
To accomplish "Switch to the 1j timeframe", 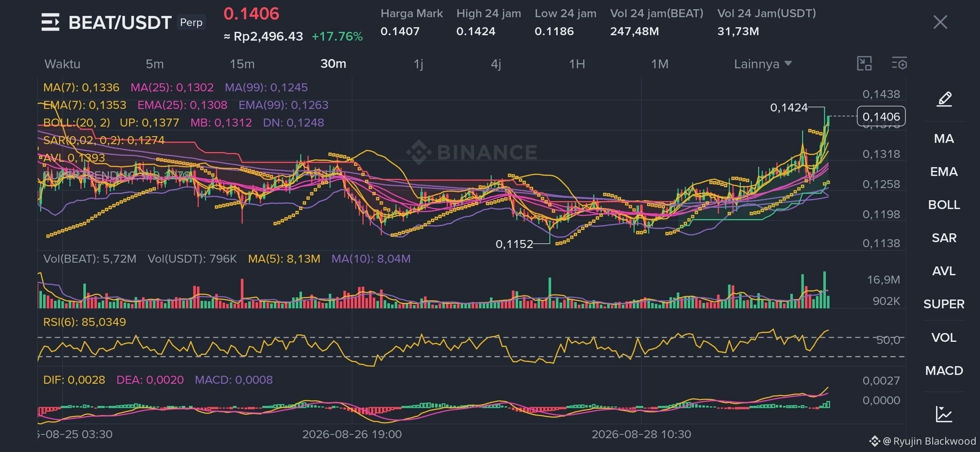I will (x=418, y=64).
